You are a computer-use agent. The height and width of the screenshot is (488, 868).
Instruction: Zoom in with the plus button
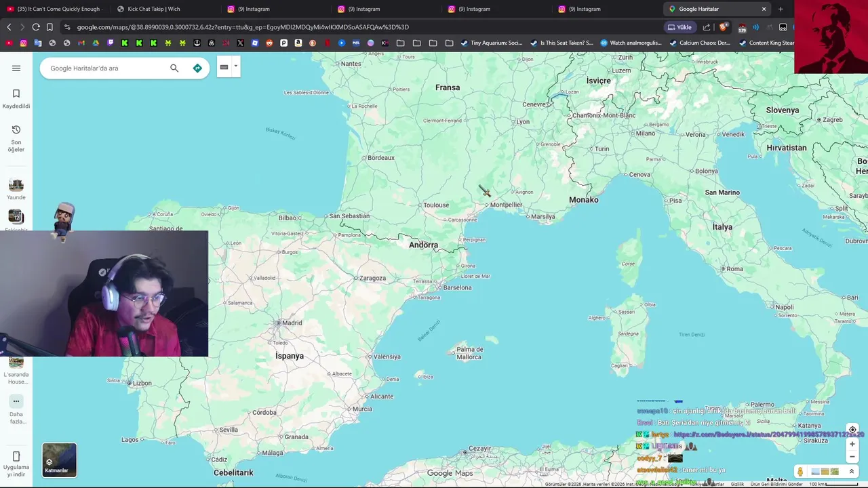pos(852,444)
